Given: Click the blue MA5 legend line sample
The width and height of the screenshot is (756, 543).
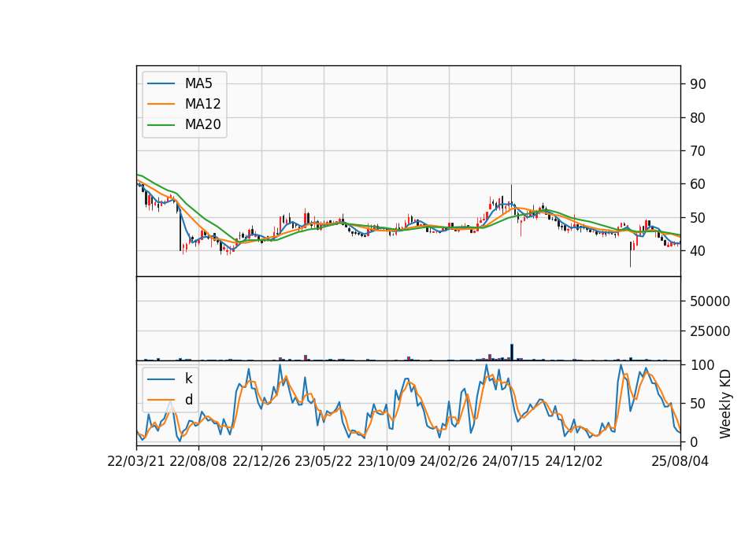Looking at the screenshot, I should (x=161, y=83).
